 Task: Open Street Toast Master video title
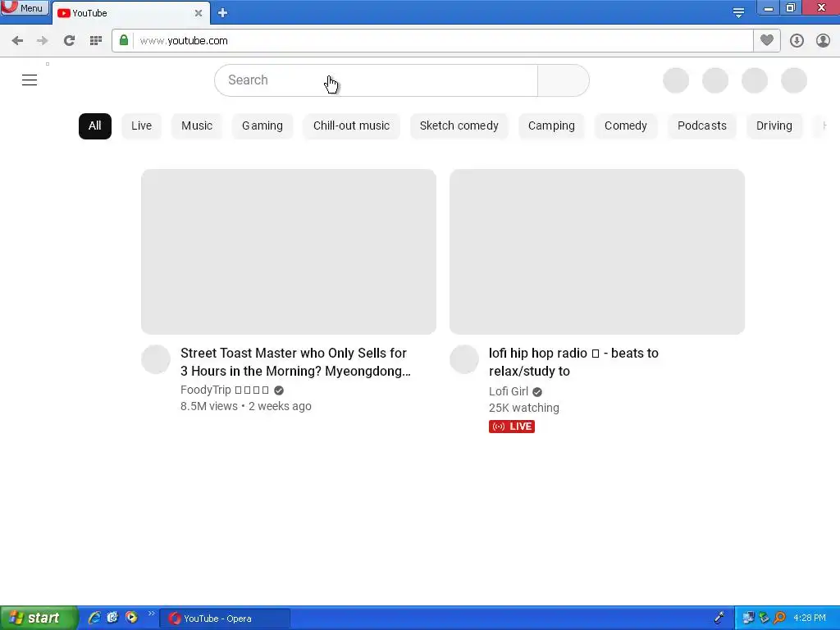click(295, 362)
